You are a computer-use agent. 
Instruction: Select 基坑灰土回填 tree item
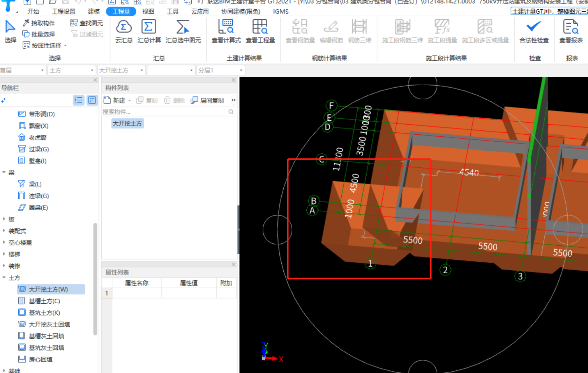(41, 348)
